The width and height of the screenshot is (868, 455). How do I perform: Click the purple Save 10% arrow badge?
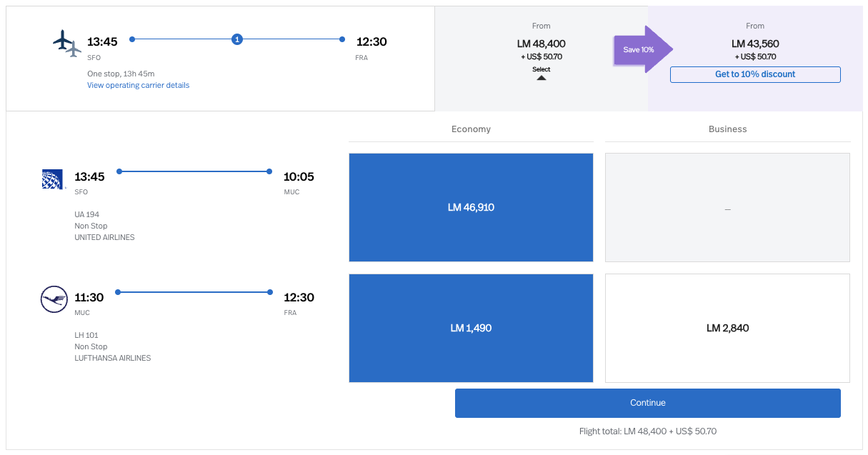(x=641, y=50)
